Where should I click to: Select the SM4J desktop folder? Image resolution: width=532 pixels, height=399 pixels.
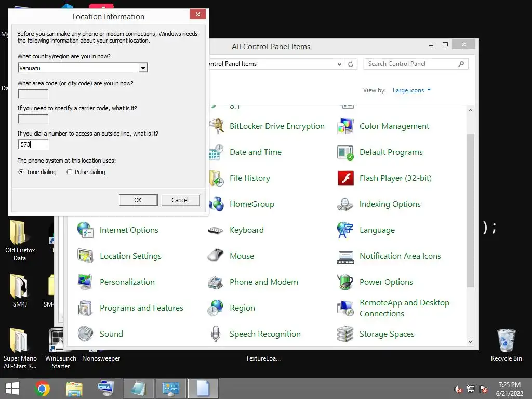tap(20, 291)
